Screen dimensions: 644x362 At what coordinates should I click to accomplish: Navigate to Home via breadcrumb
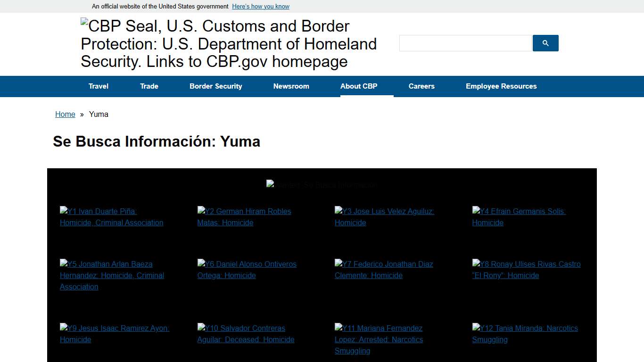click(65, 114)
